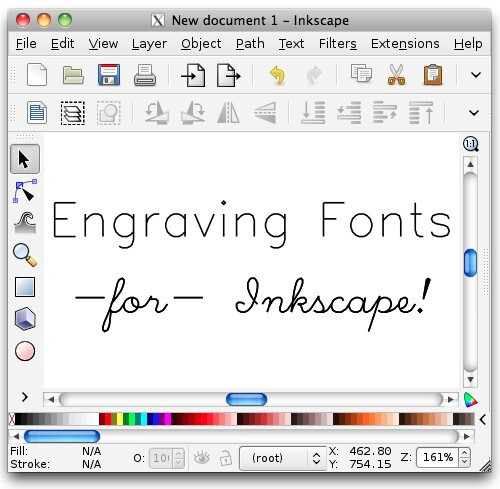Raise selection one step
This screenshot has width=500, height=489.
point(385,113)
